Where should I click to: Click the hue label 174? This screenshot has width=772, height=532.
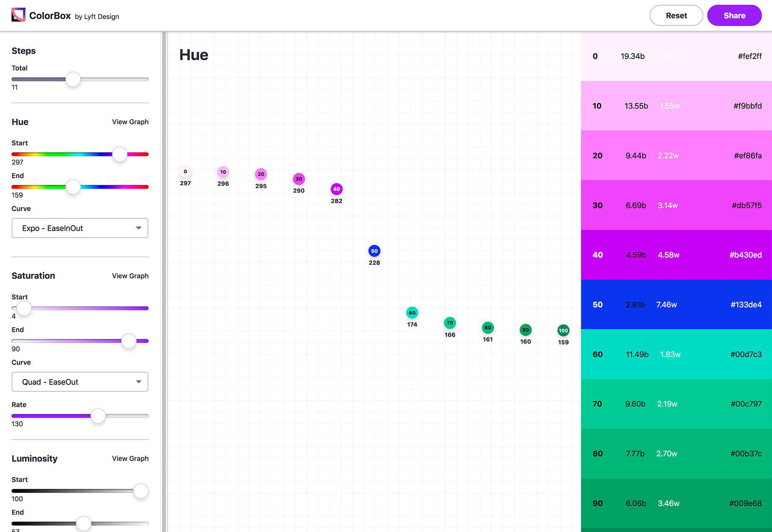tap(412, 325)
